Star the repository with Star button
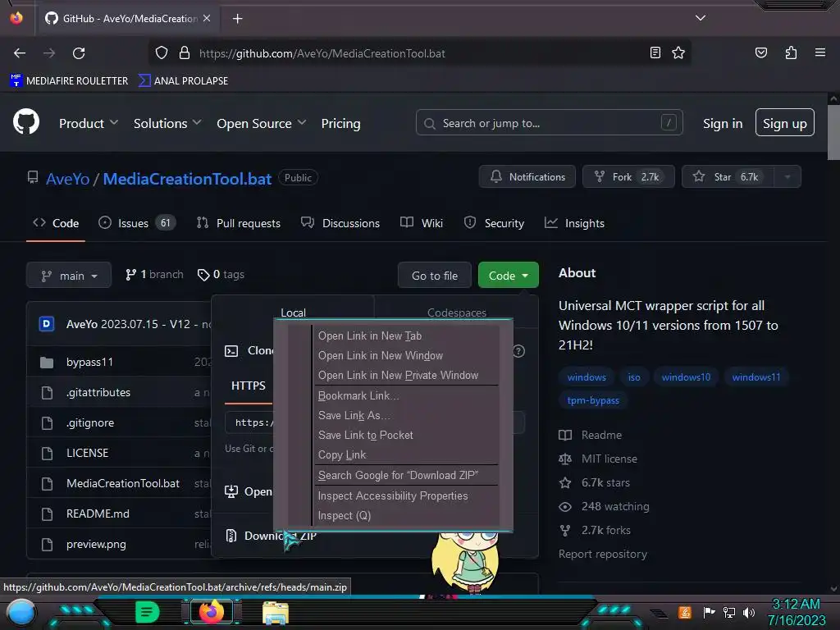The width and height of the screenshot is (840, 630). pos(728,177)
